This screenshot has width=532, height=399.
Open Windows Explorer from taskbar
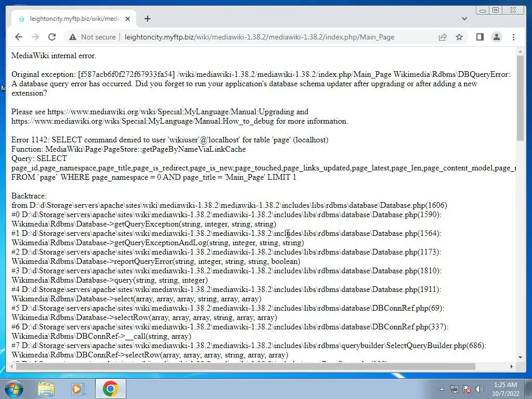[x=46, y=389]
